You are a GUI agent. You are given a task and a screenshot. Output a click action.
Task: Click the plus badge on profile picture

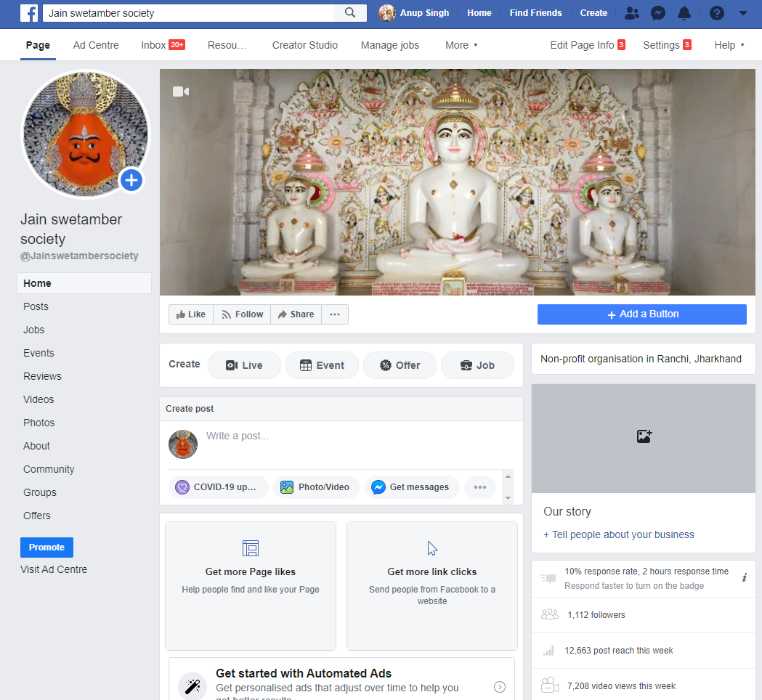point(131,181)
